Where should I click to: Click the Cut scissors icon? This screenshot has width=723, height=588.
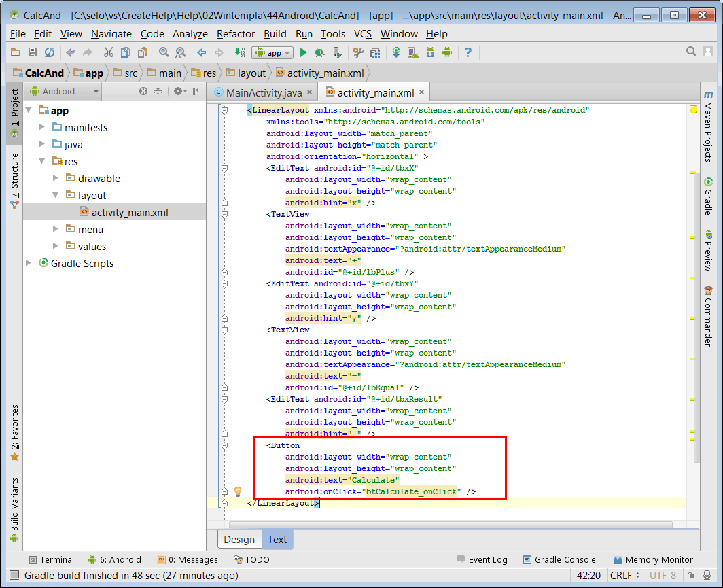pos(109,52)
